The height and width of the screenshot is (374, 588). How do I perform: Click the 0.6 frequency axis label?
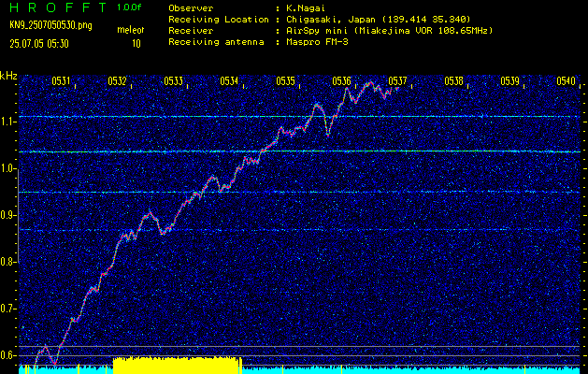7,355
